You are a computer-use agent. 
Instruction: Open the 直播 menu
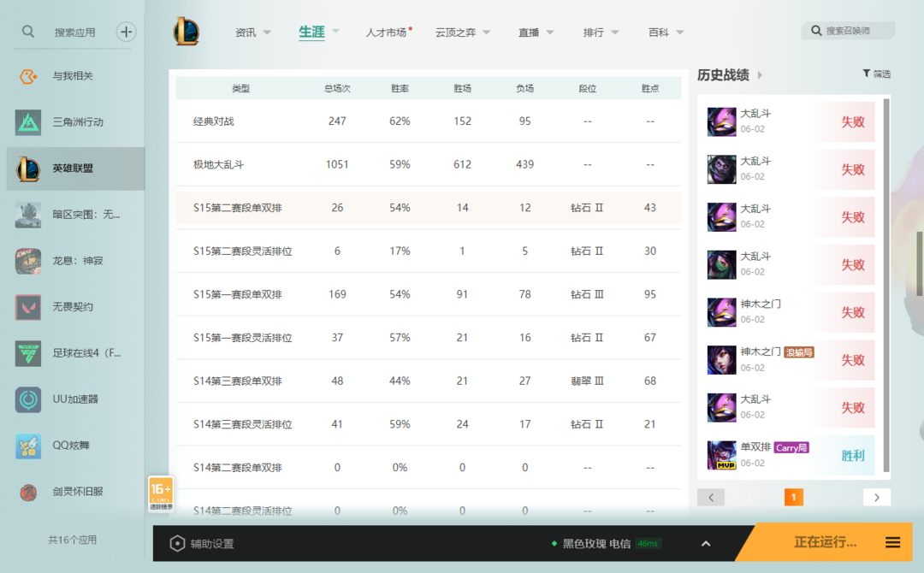click(529, 32)
